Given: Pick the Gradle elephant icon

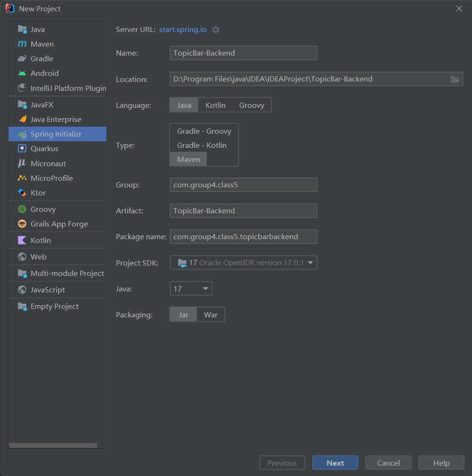Looking at the screenshot, I should point(22,58).
